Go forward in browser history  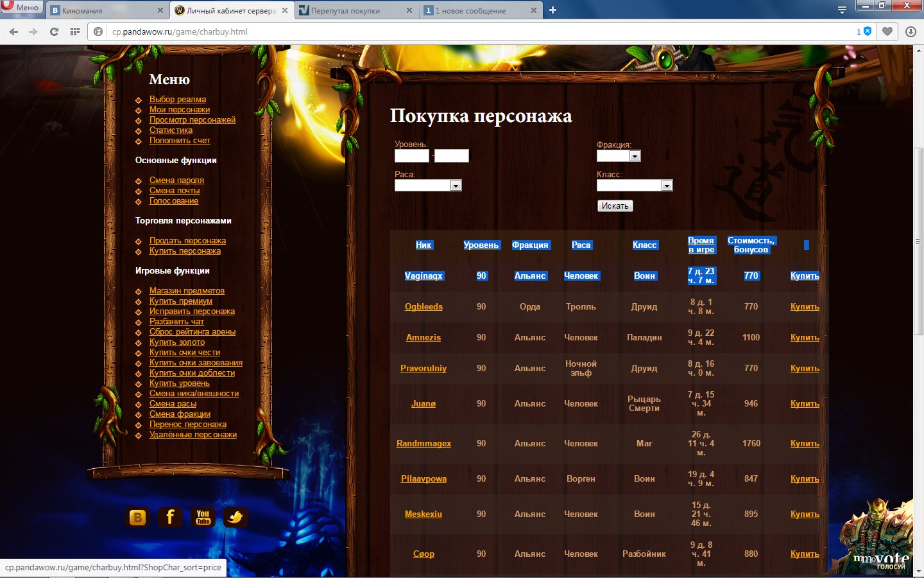point(33,31)
